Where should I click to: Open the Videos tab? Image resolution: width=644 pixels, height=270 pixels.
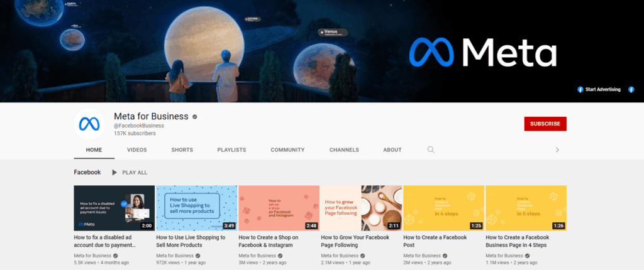136,150
